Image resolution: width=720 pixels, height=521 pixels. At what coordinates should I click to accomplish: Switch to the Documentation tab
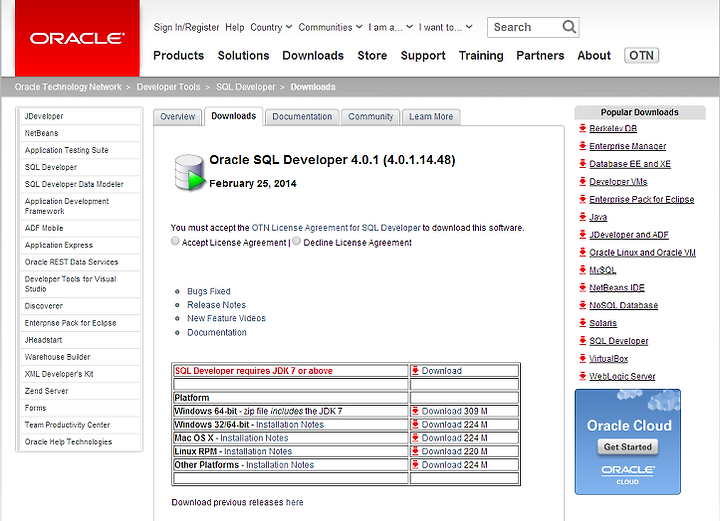(302, 117)
